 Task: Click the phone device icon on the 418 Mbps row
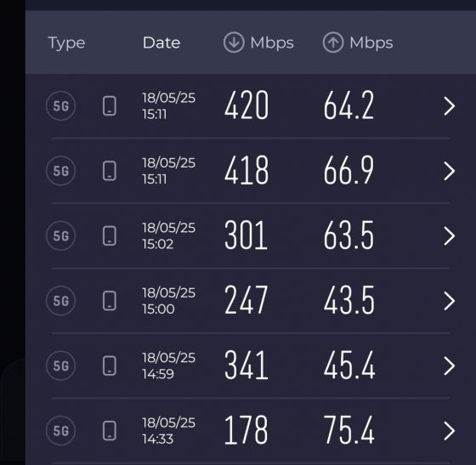tap(110, 171)
